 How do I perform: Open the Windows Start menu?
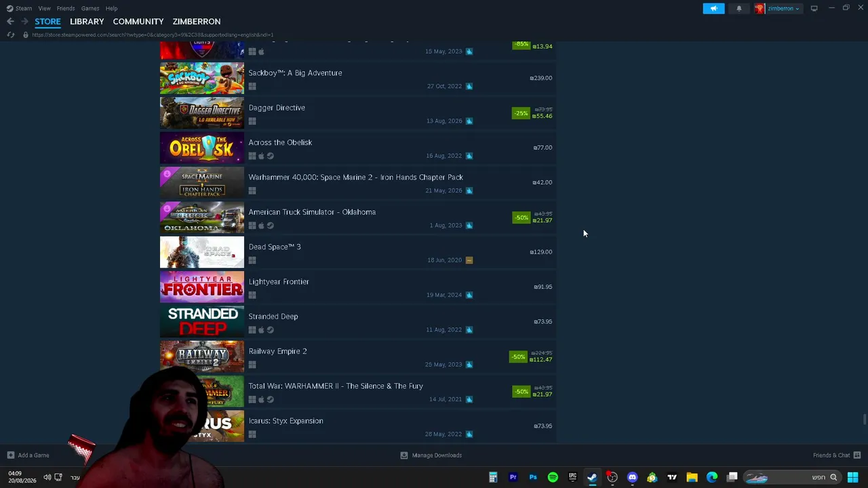(853, 477)
